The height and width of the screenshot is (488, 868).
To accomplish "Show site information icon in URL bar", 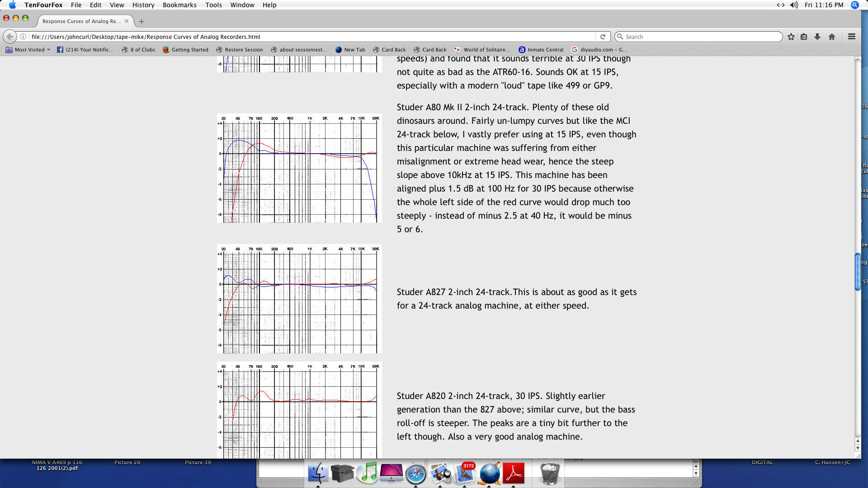I will [23, 37].
